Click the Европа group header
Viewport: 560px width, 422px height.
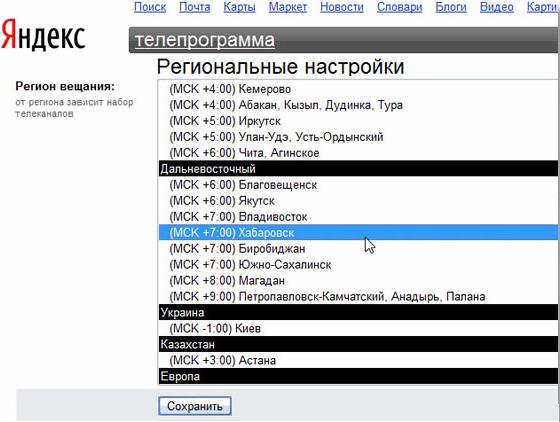click(x=358, y=376)
